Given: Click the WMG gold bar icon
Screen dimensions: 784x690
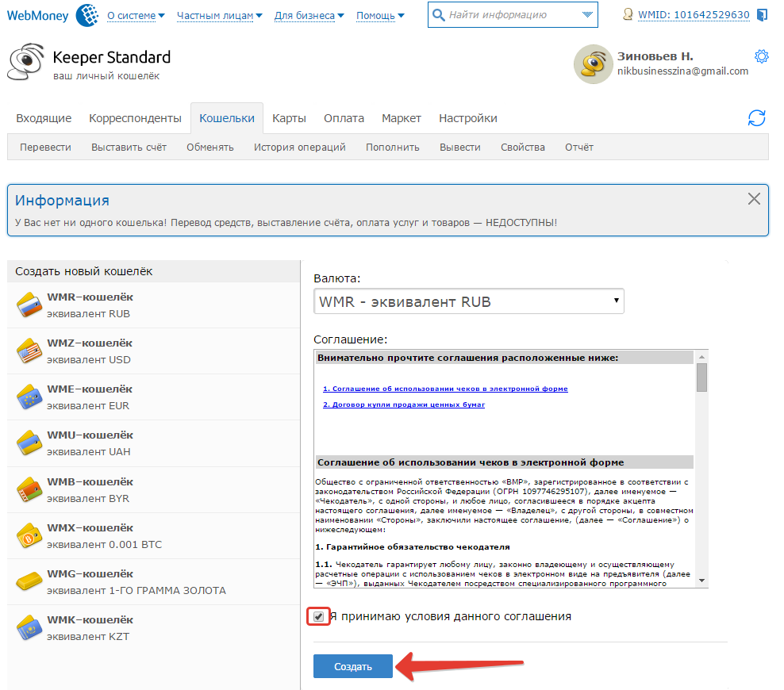Looking at the screenshot, I should pos(29,581).
